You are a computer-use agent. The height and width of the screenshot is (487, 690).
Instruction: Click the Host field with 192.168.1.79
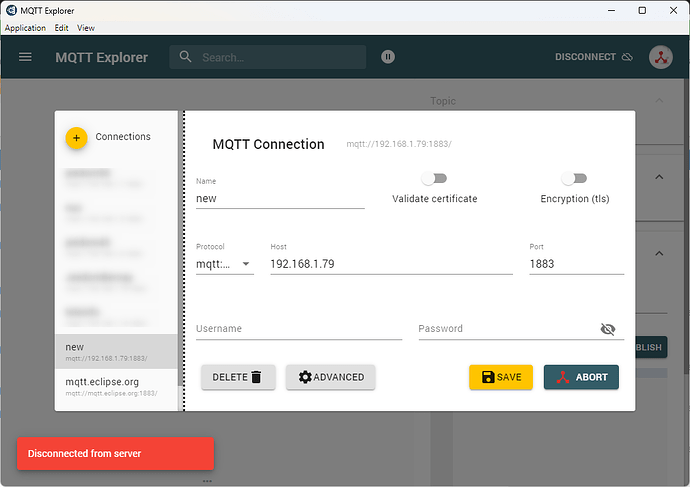click(391, 264)
